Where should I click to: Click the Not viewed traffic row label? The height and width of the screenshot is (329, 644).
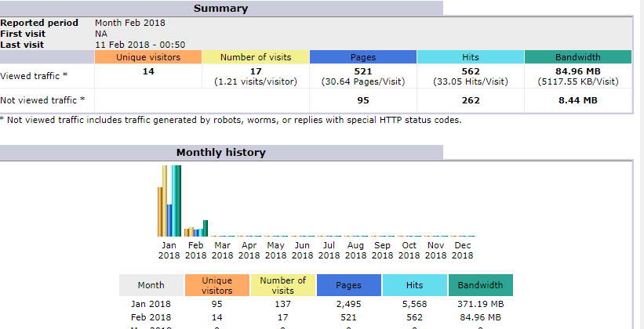coord(42,100)
